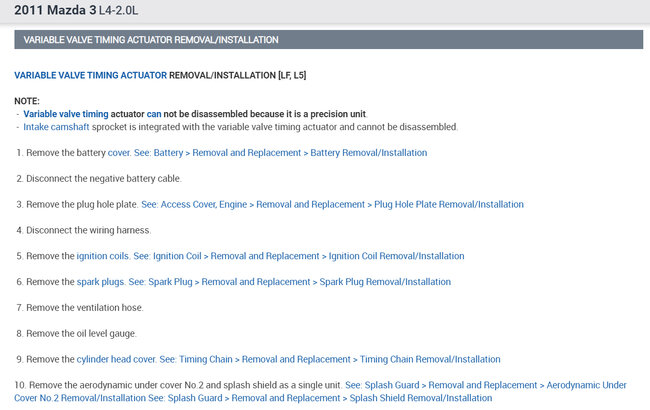Click the 'cylinder head cover' link in step 9
The image size is (650, 410).
click(x=116, y=359)
